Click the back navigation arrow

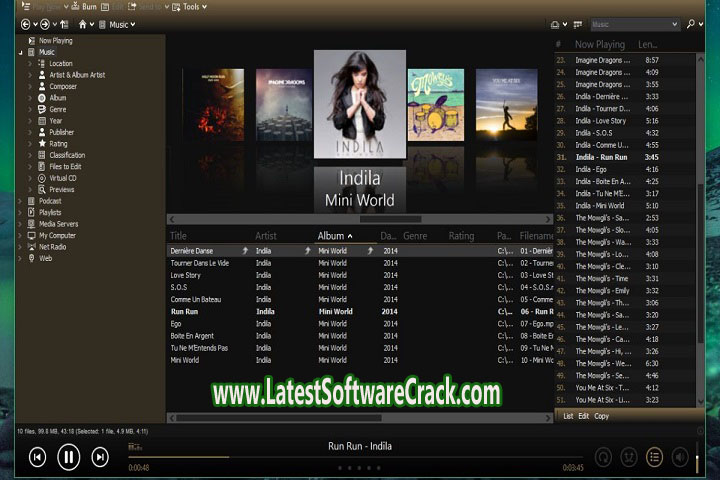pos(26,23)
